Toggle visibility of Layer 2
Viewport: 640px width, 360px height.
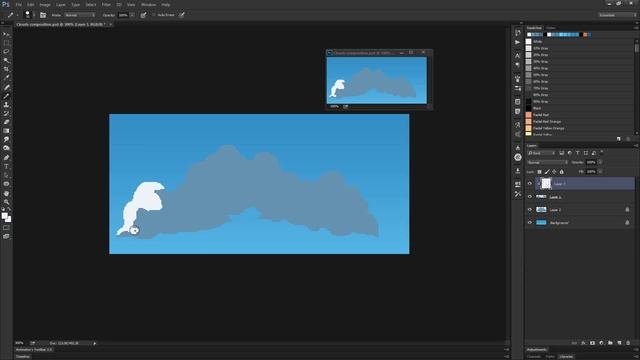click(530, 210)
